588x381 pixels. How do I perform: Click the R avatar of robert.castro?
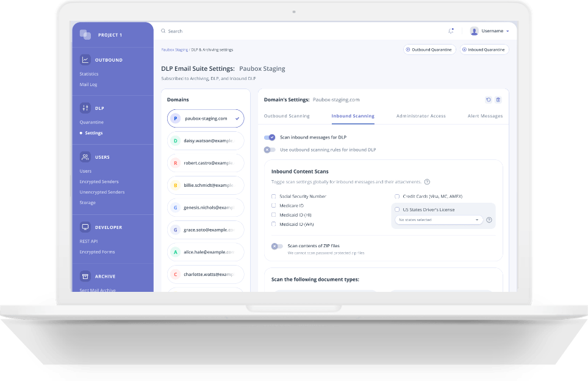click(175, 163)
